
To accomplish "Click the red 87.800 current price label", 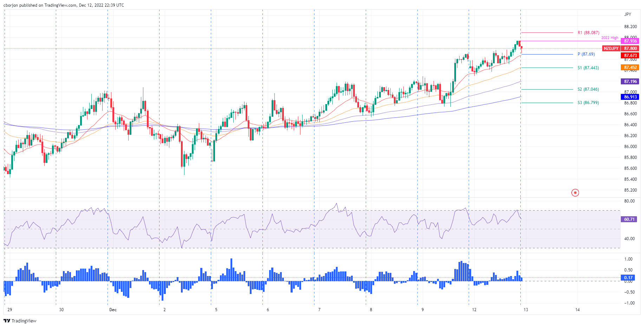I will click(630, 49).
